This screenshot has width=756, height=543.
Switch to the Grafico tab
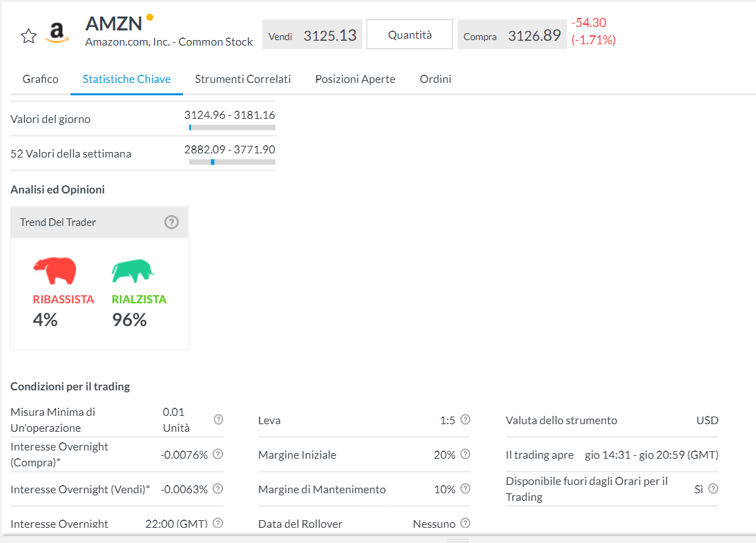pyautogui.click(x=41, y=79)
